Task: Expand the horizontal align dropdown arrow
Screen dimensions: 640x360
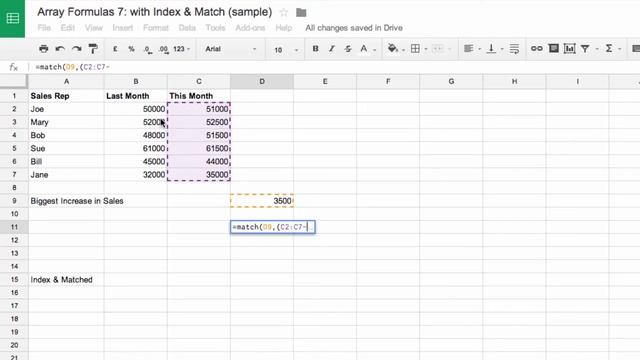Action: (479, 49)
